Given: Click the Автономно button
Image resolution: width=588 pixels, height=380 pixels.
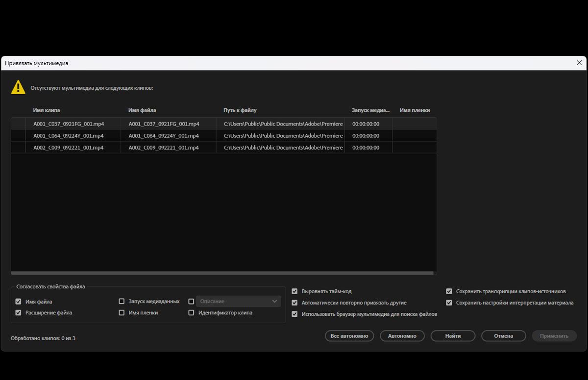Looking at the screenshot, I should [x=402, y=336].
